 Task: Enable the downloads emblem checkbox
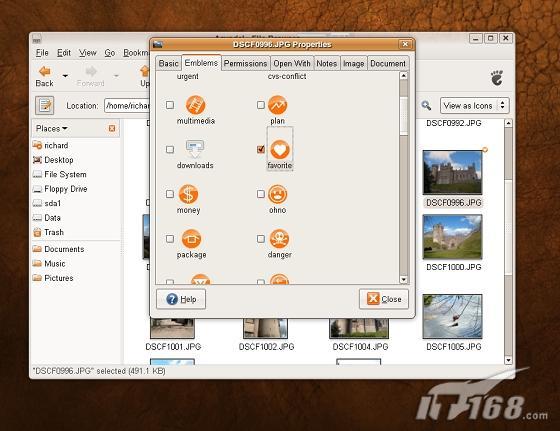(x=170, y=149)
